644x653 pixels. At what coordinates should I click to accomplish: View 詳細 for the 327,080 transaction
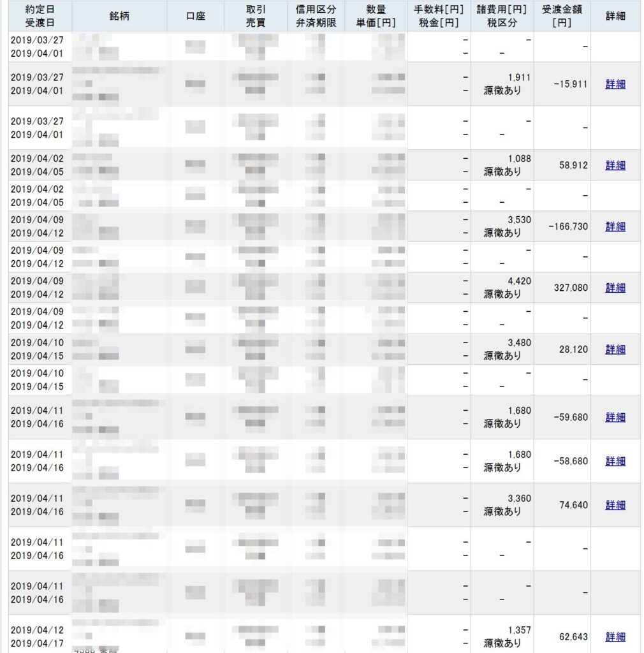coord(615,288)
